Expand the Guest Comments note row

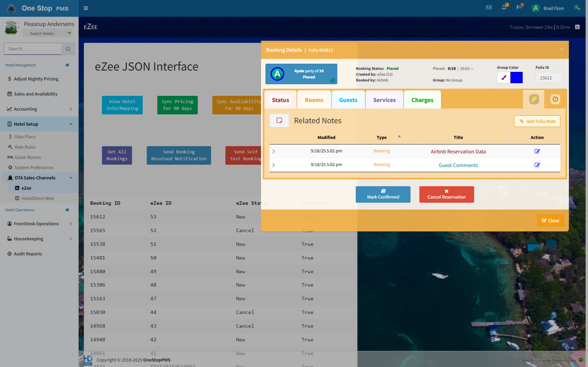click(273, 165)
